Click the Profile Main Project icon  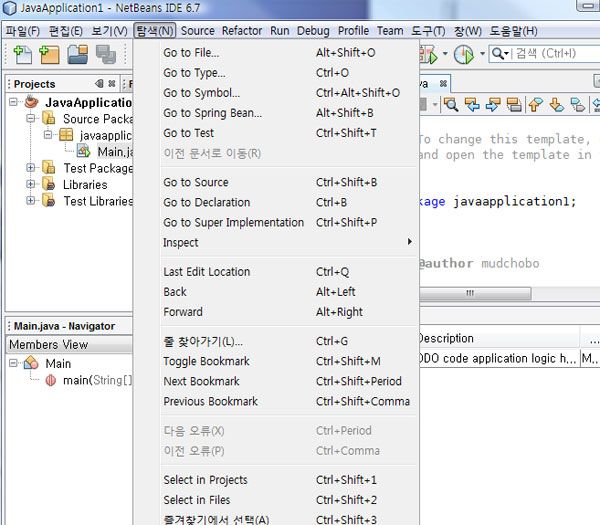tap(464, 54)
